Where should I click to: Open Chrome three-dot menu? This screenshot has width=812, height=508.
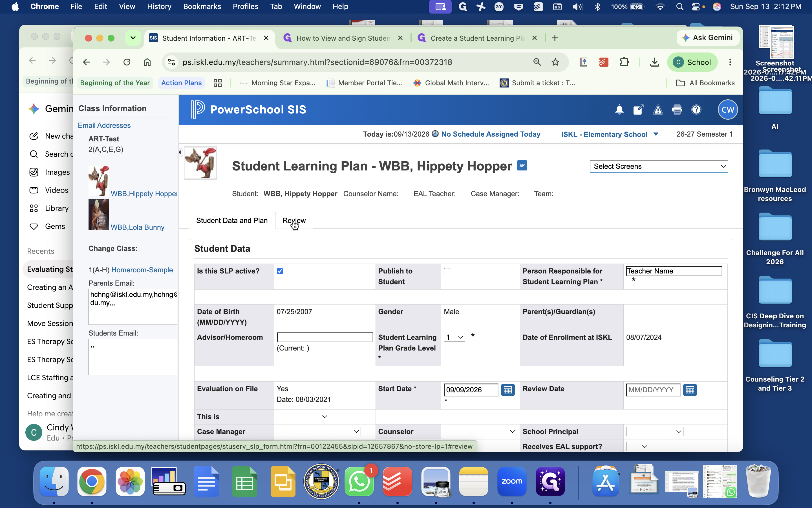(730, 62)
